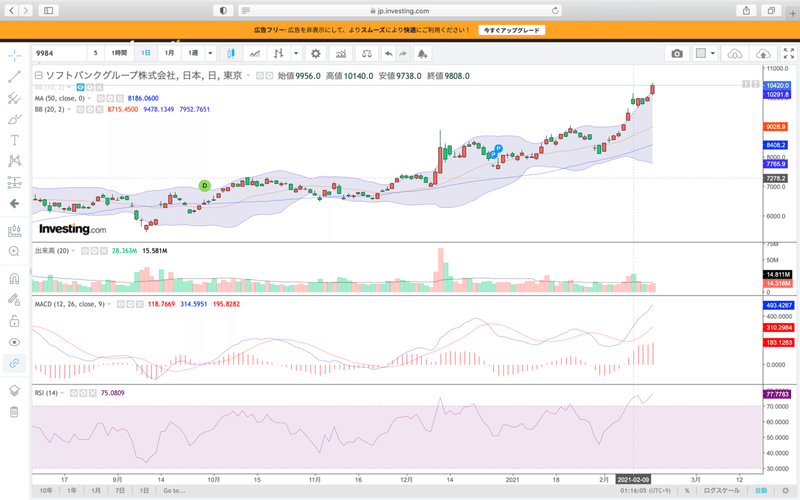
Task: Open the Go to... date dialog
Action: (x=174, y=490)
